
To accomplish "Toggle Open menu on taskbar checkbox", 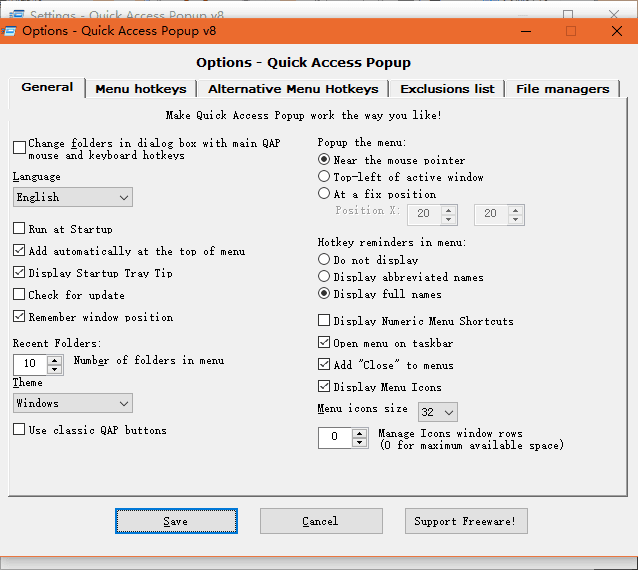I will pos(324,342).
